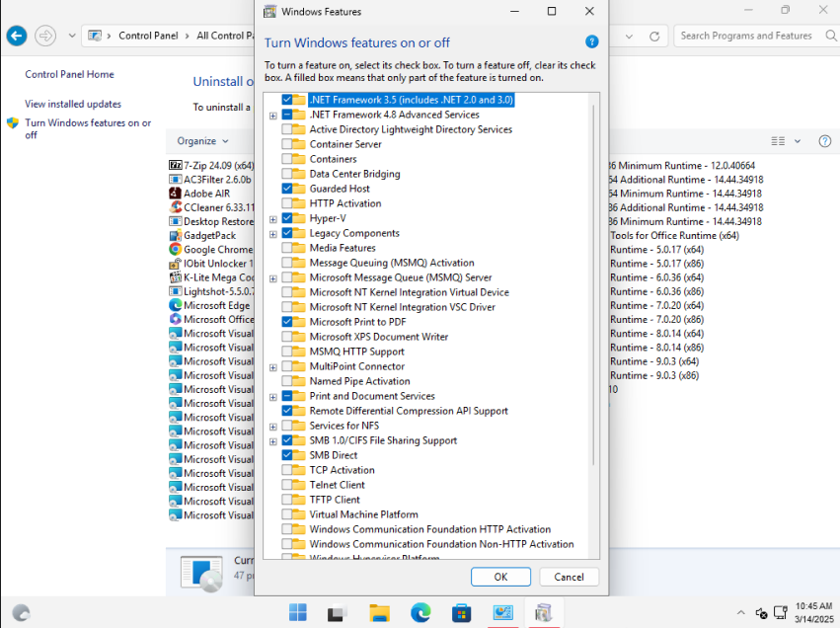Open Microsoft Edge from the taskbar
840x628 pixels.
click(x=420, y=612)
